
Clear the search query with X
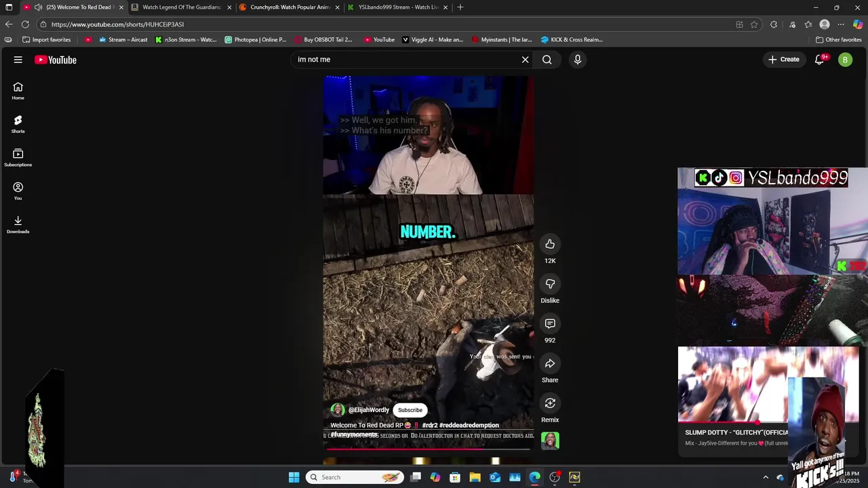pos(525,60)
